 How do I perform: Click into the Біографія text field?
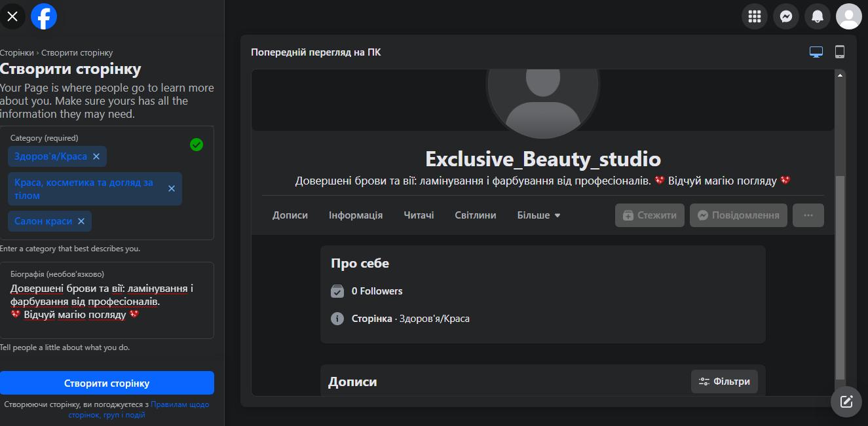click(x=107, y=300)
